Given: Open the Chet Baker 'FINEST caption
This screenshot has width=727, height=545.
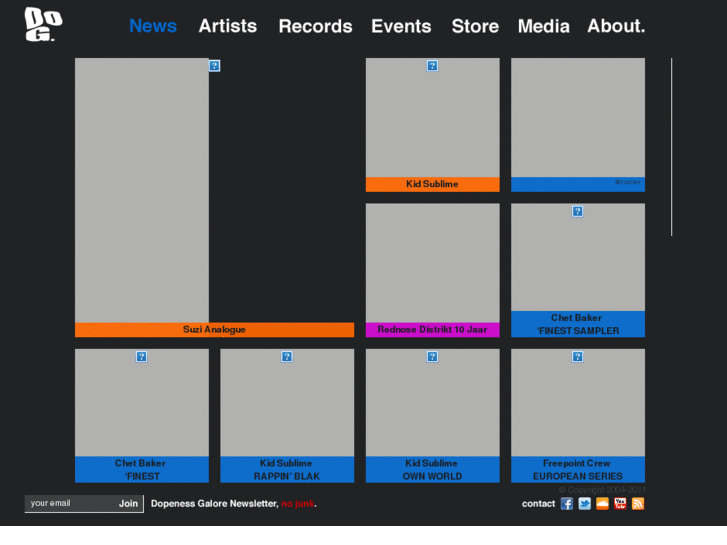Looking at the screenshot, I should click(x=142, y=469).
